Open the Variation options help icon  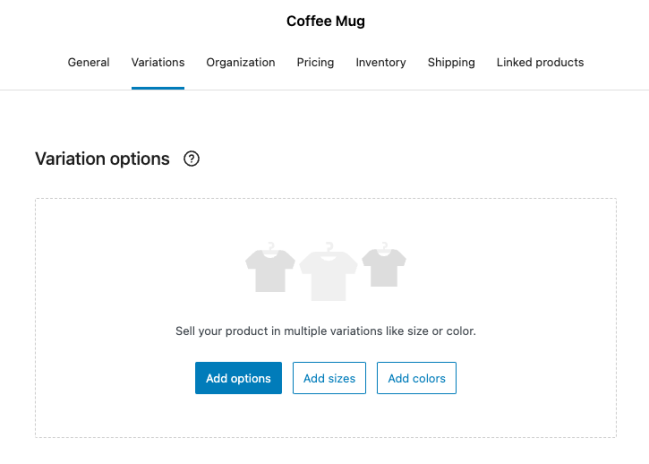pos(192,159)
